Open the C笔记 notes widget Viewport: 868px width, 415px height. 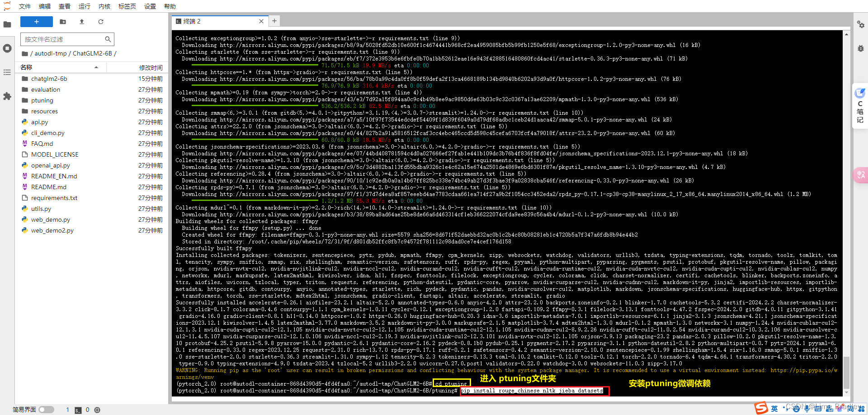pos(860,106)
